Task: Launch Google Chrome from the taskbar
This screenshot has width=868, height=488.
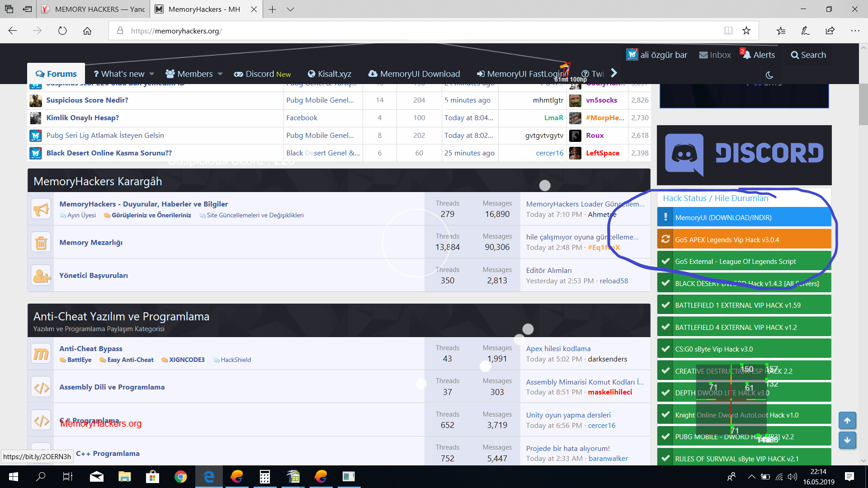Action: pos(181,477)
